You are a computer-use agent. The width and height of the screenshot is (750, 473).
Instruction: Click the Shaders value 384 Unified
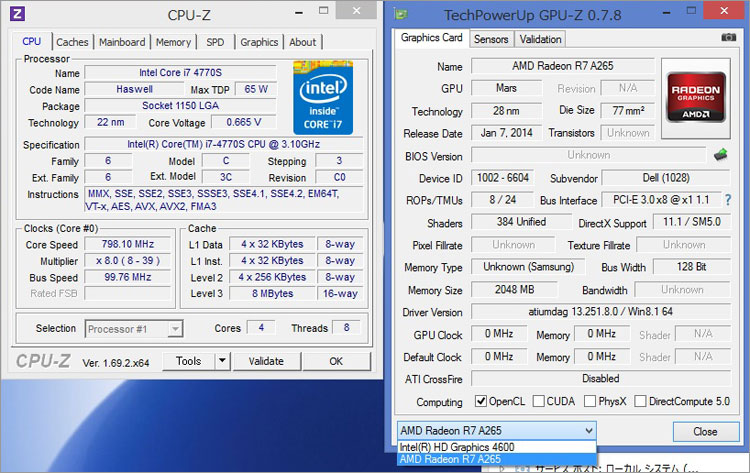[521, 222]
